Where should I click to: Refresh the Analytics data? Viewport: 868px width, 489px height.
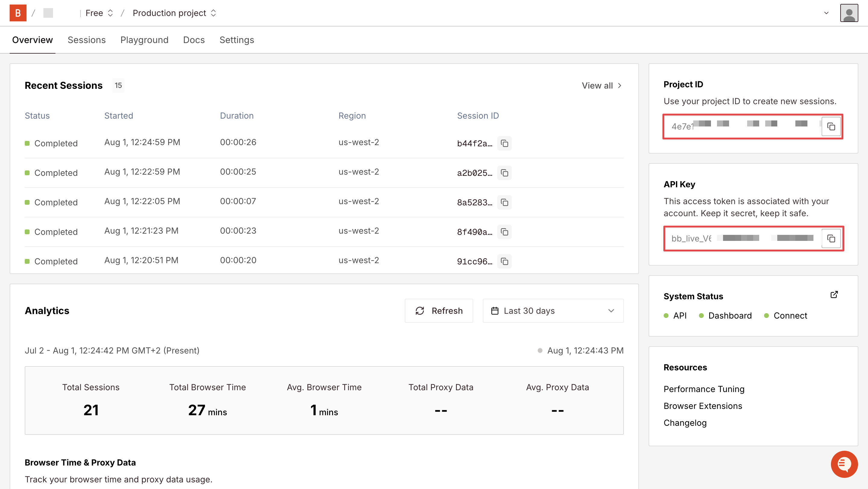point(439,311)
